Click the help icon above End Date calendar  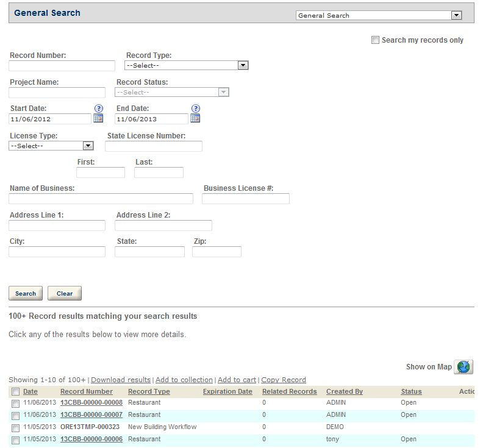[x=195, y=108]
